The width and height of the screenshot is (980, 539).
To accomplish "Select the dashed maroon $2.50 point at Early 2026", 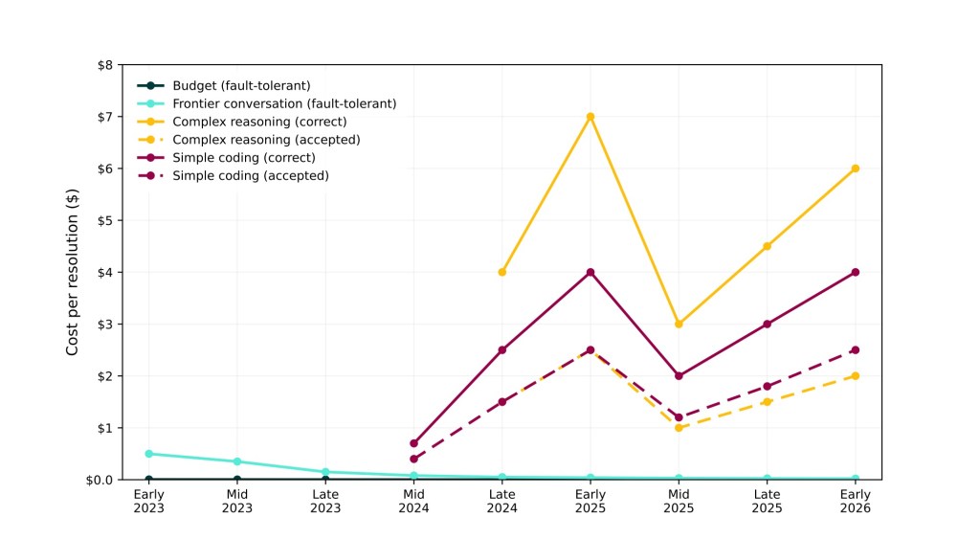I will 855,350.
